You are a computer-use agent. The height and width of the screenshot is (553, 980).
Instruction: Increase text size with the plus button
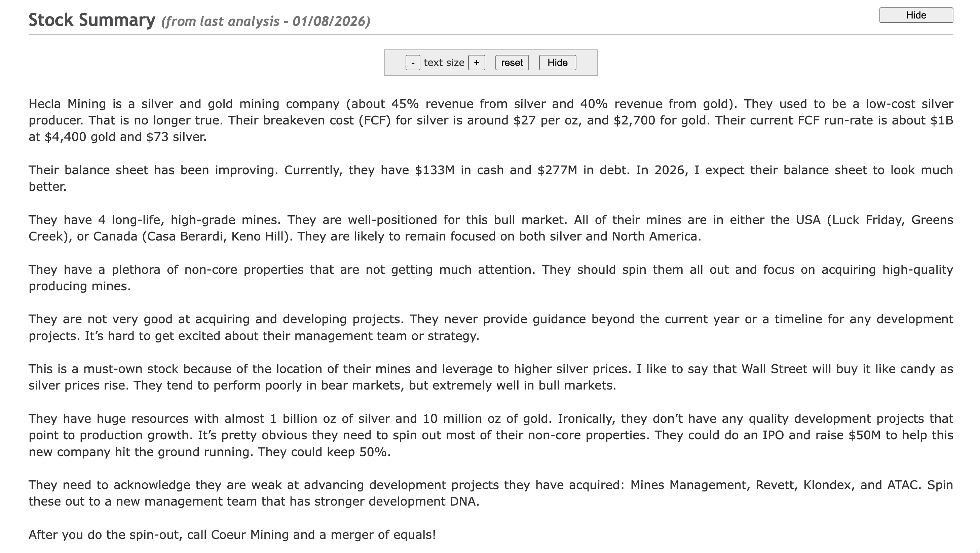476,63
